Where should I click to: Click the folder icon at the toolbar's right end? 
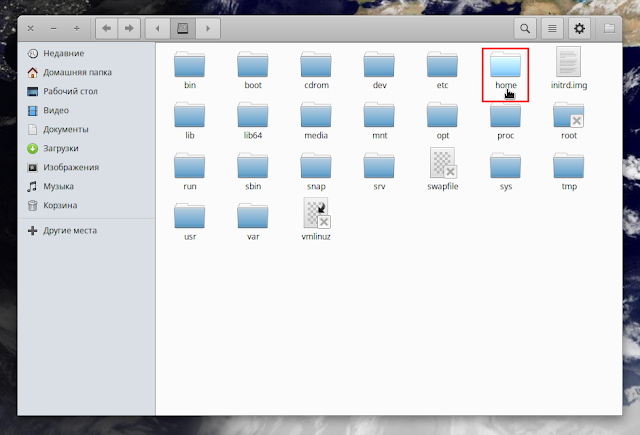click(x=609, y=29)
